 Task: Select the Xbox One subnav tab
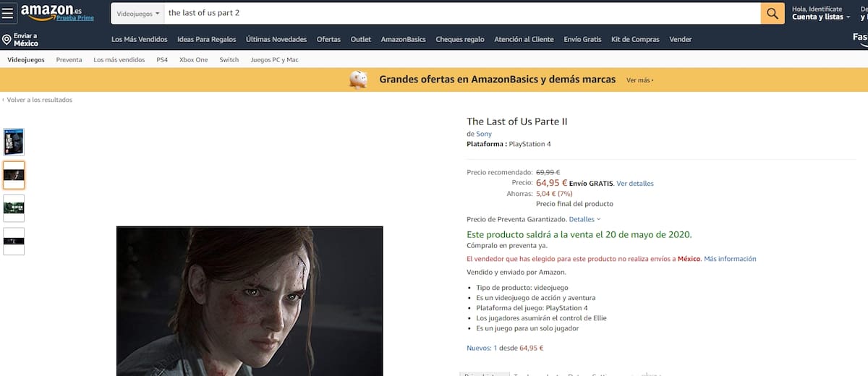click(194, 60)
